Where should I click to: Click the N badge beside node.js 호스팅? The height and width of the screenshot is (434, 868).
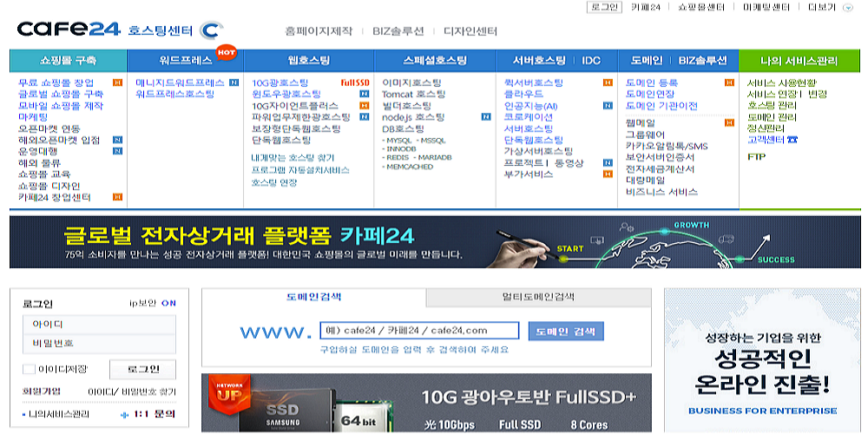[486, 117]
